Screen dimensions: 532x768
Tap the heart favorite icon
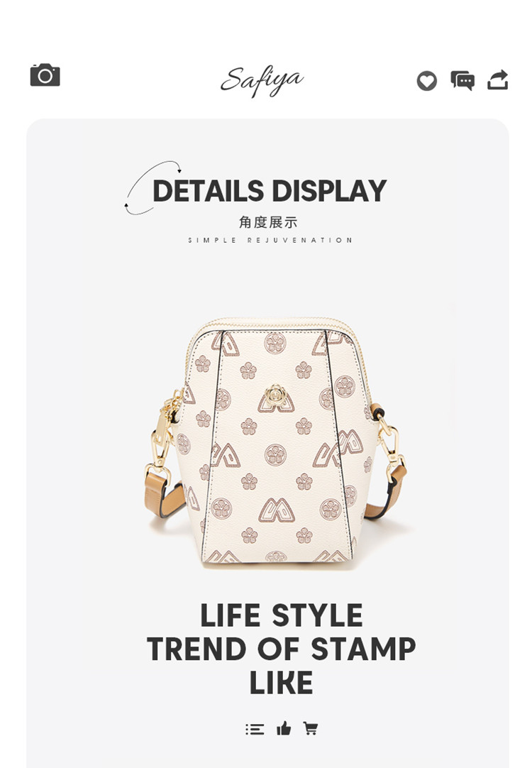[427, 81]
